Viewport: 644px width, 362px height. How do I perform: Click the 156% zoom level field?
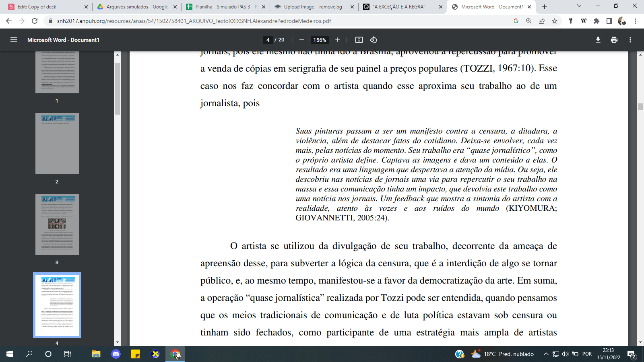(320, 40)
